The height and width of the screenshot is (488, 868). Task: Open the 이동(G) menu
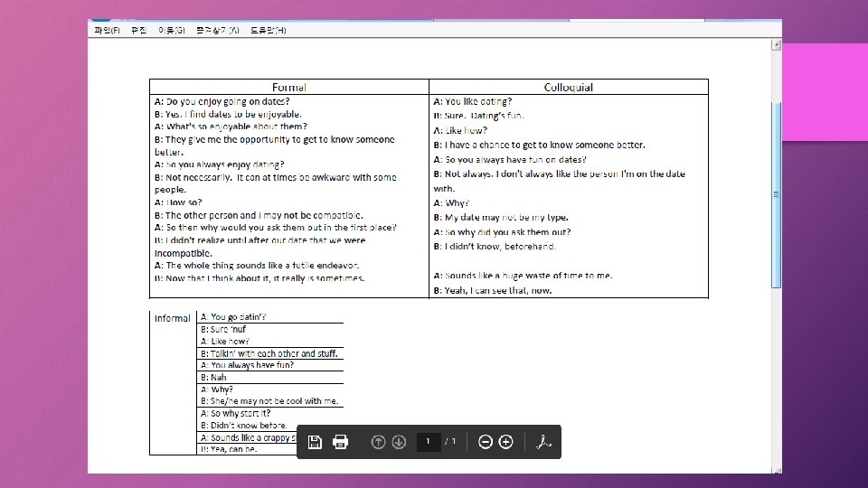[172, 31]
